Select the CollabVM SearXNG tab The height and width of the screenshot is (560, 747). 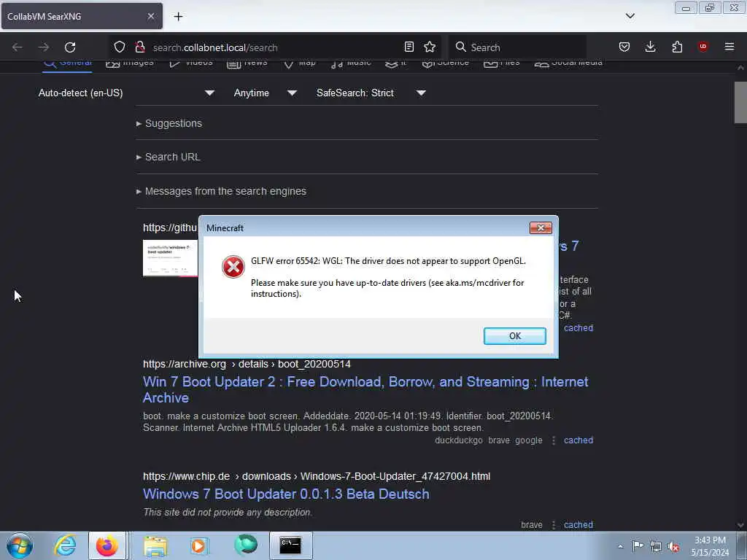pyautogui.click(x=82, y=16)
